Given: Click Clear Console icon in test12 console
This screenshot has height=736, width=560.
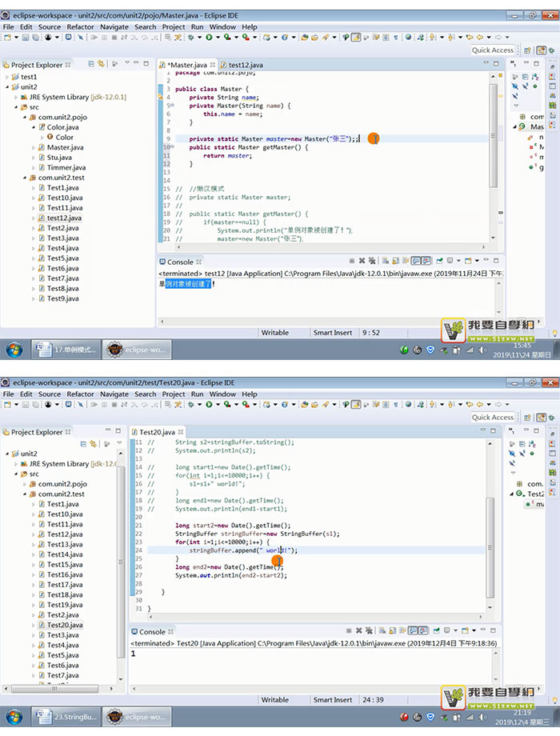Looking at the screenshot, I should click(x=386, y=261).
